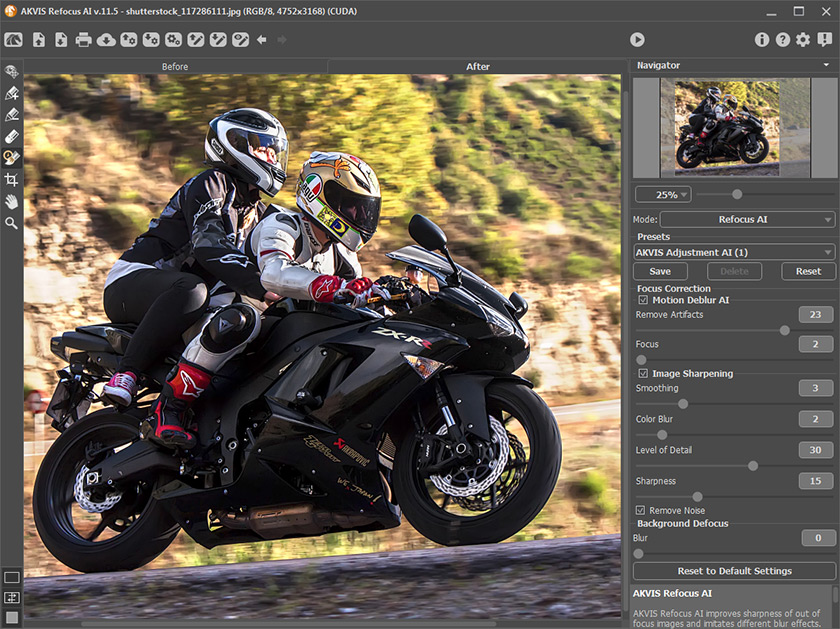840x629 pixels.
Task: Open the Mode Refocus AI dropdown
Action: pyautogui.click(x=747, y=219)
